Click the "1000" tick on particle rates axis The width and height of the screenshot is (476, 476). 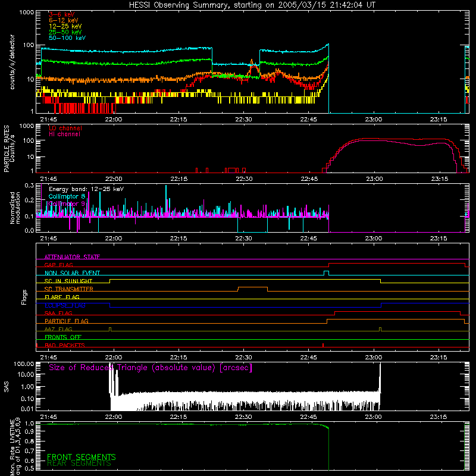tap(27, 126)
